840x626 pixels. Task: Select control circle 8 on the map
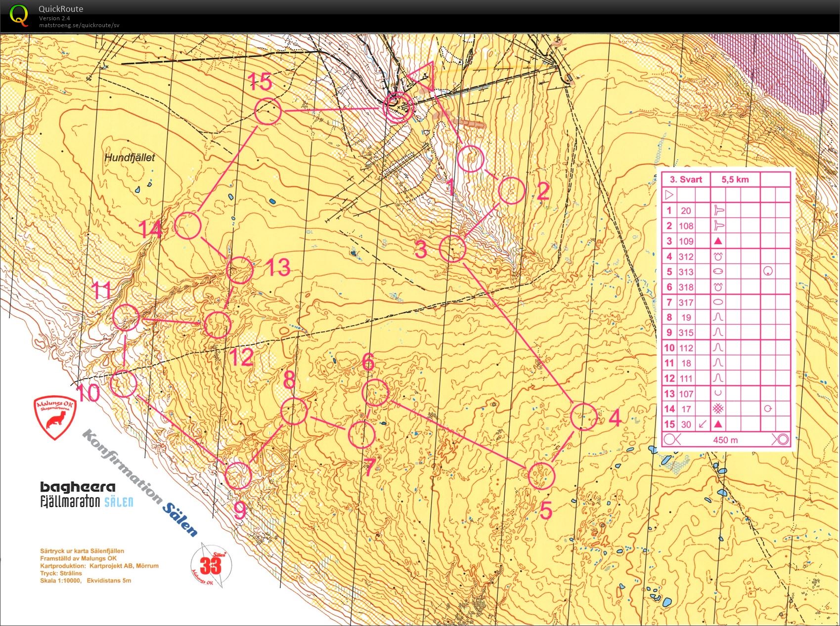(x=294, y=411)
